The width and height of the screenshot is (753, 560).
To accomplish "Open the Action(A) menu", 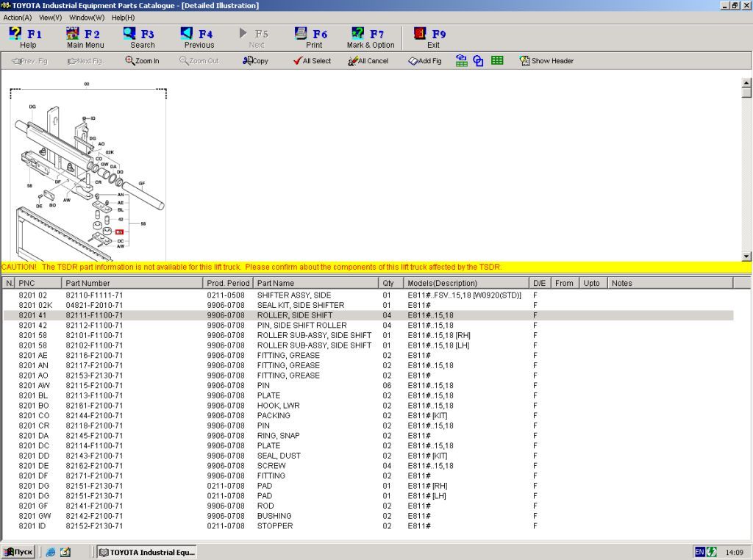I will tap(18, 18).
